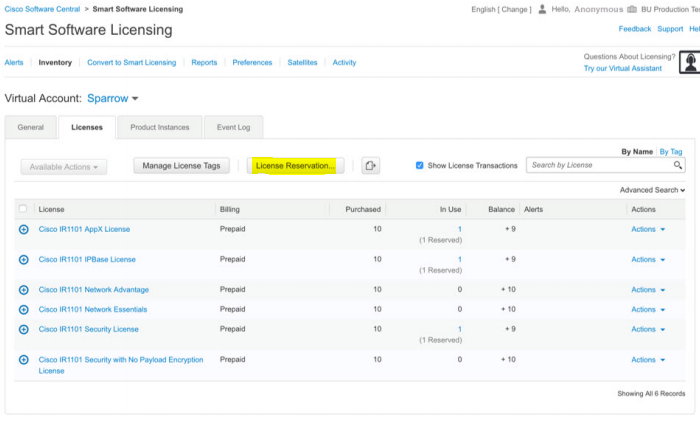Image resolution: width=700 pixels, height=424 pixels.
Task: Open the Available Actions dropdown
Action: (x=64, y=167)
